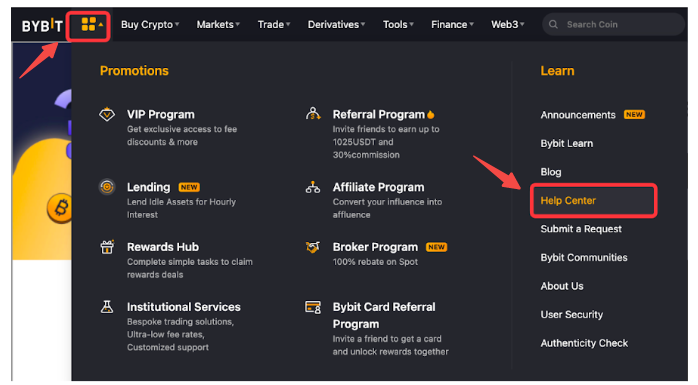Open Institutional Services menu entry

pos(183,307)
